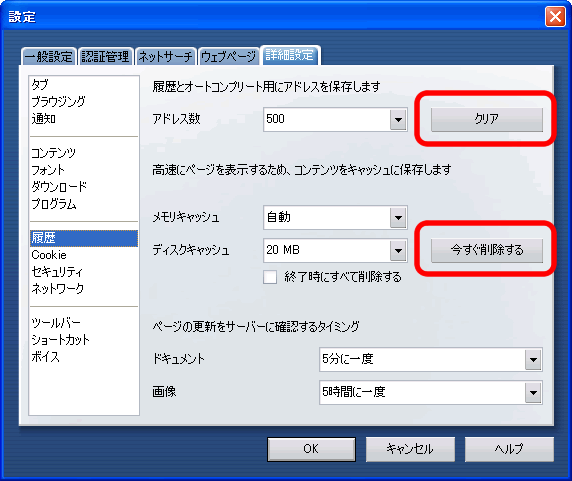Screen dimensions: 572x481
Task: Enable 終了時にすべて削除する checkbox
Action: point(270,277)
